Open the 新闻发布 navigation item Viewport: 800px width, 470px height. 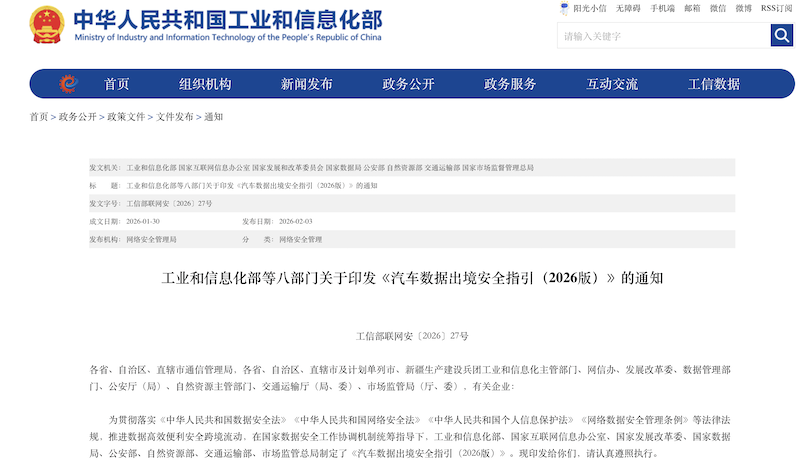307,84
